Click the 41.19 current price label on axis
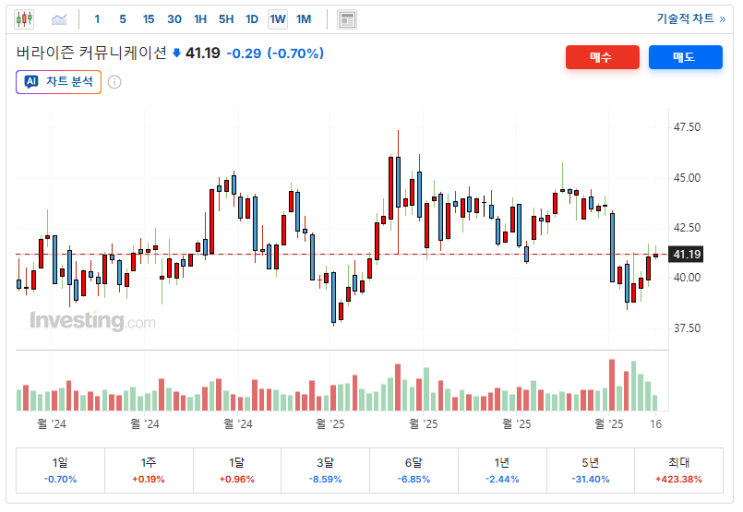Viewport: 743px width, 512px height. pos(686,254)
